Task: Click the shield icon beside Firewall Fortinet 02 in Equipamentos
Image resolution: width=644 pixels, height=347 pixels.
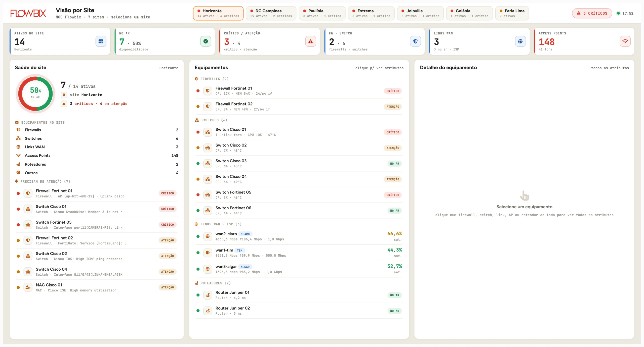Action: 208,107
